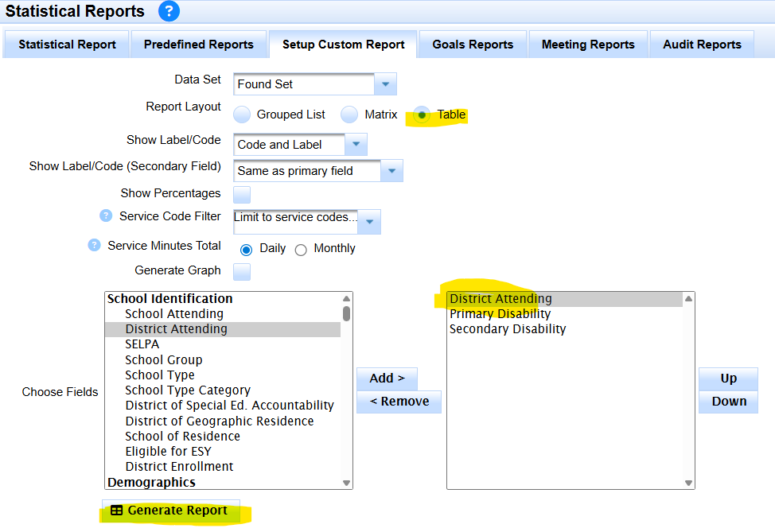Go to the Goals Reports tab
Screen dimensions: 775x532
click(x=473, y=45)
